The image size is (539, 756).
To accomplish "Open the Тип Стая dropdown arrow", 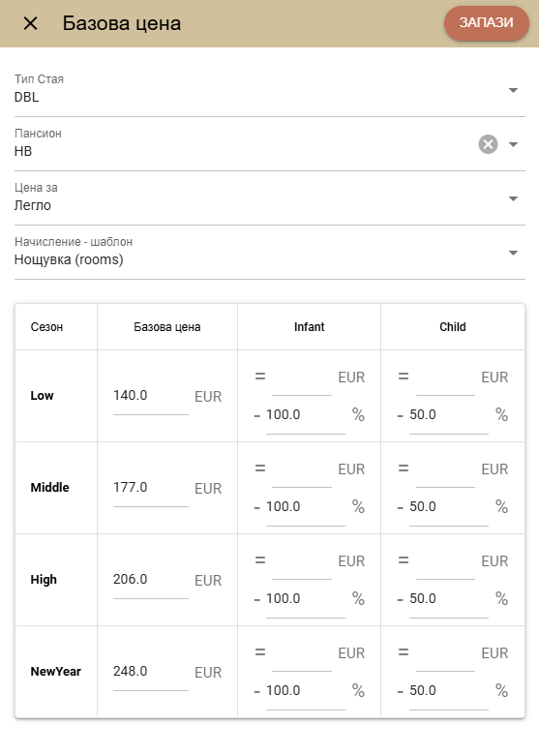I will pyautogui.click(x=513, y=90).
